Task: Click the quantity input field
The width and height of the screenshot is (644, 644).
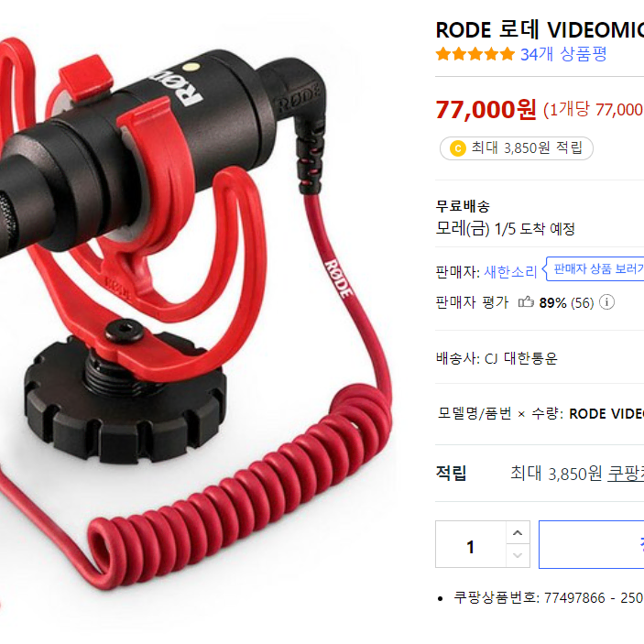Action: click(x=471, y=544)
